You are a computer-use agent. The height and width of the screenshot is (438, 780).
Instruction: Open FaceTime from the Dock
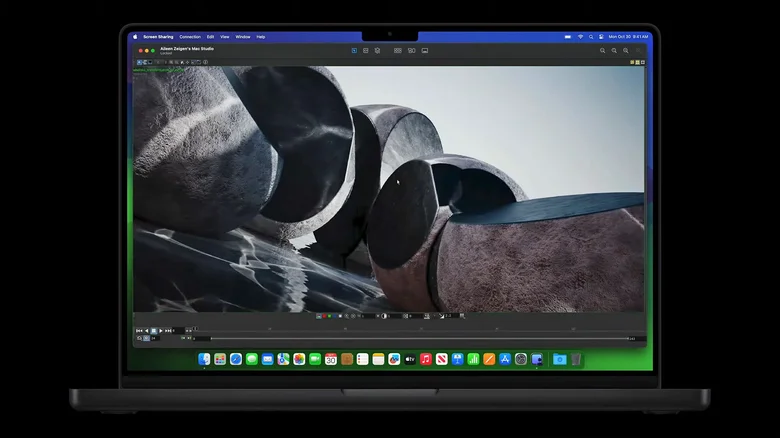tap(315, 359)
